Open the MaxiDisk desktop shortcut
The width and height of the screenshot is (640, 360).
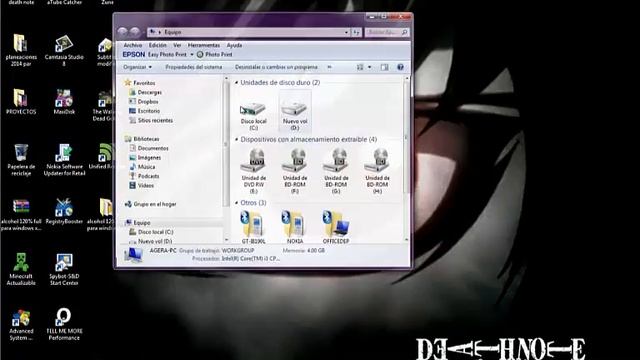(64, 102)
